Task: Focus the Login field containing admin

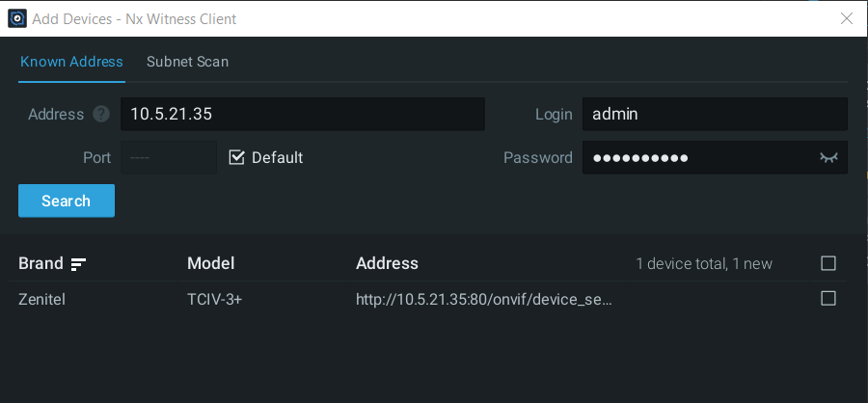Action: [x=714, y=114]
